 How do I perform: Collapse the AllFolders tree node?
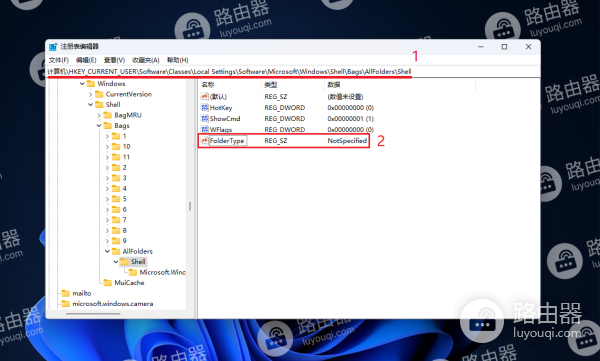click(x=107, y=251)
